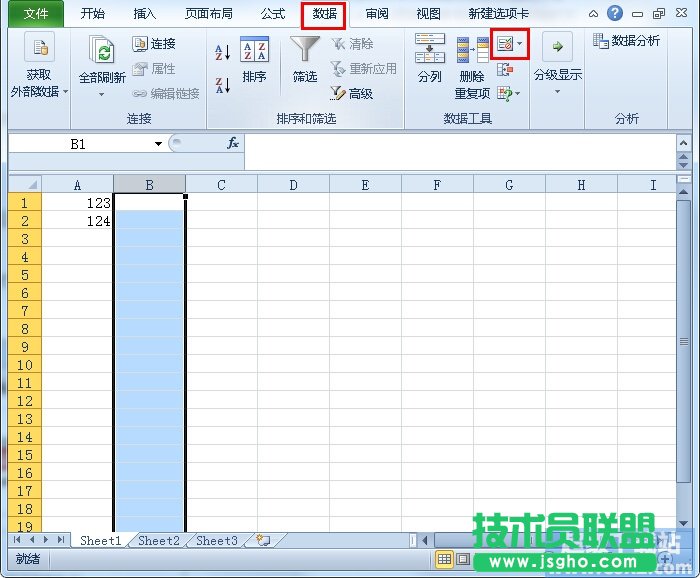700x578 pixels.
Task: Select column A header
Action: (77, 184)
